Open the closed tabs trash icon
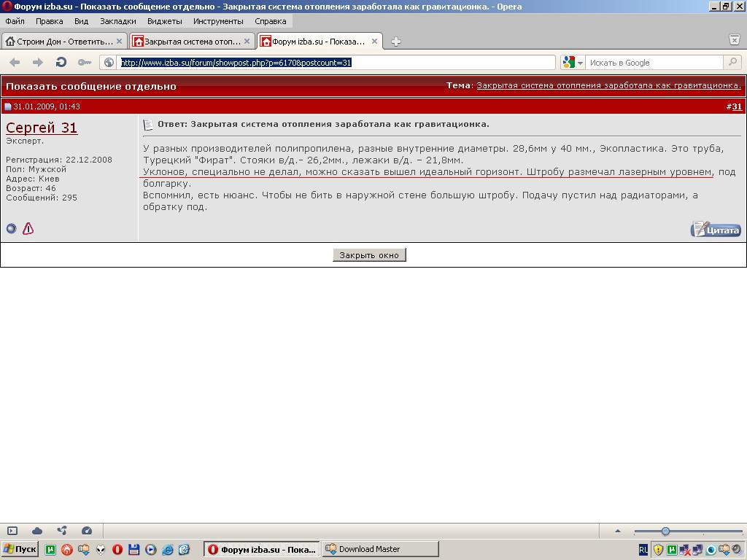 [x=735, y=41]
